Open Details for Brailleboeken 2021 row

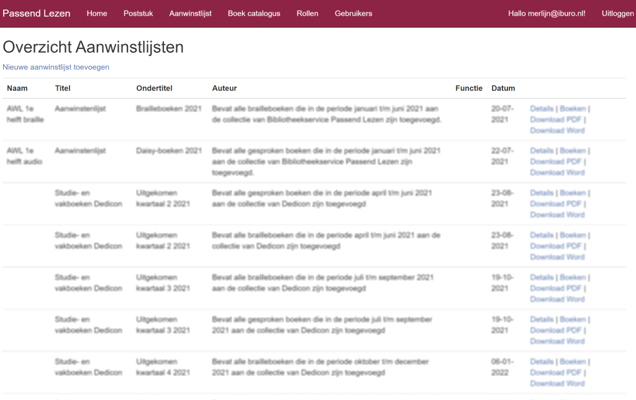tap(541, 109)
